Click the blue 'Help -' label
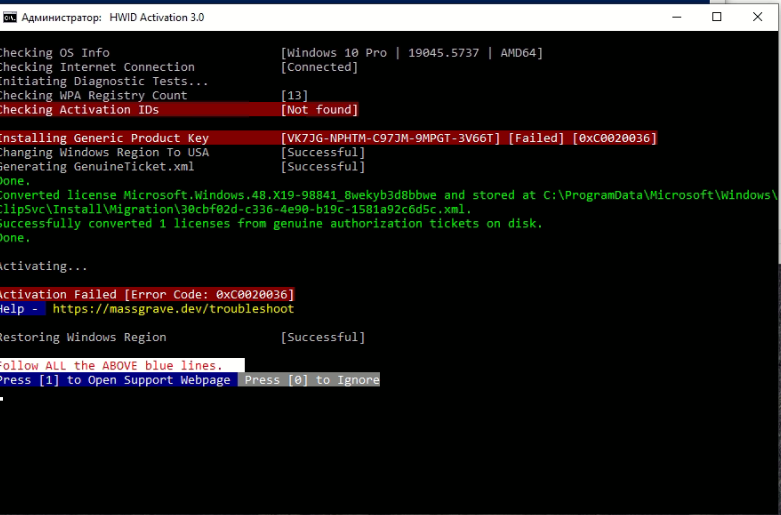The height and width of the screenshot is (515, 781). (22, 309)
